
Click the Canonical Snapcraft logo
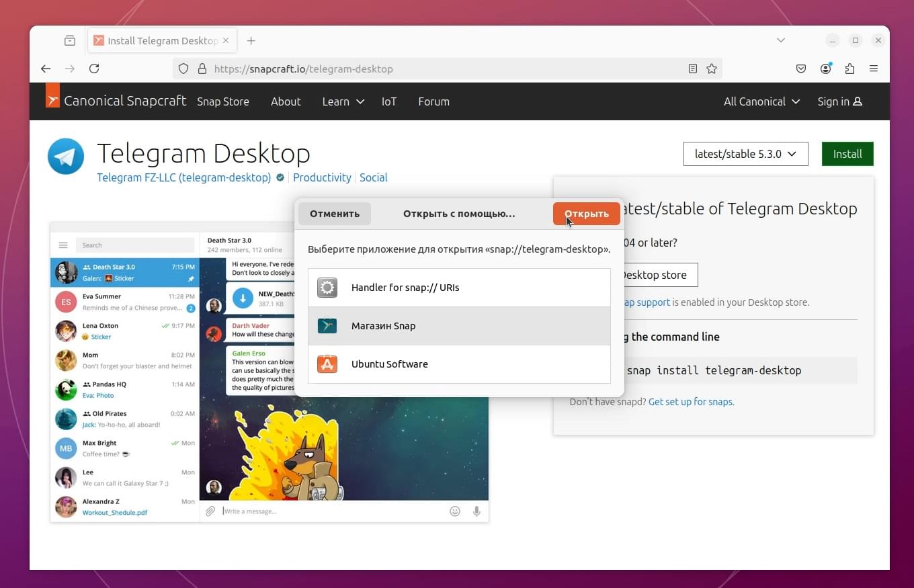point(116,101)
